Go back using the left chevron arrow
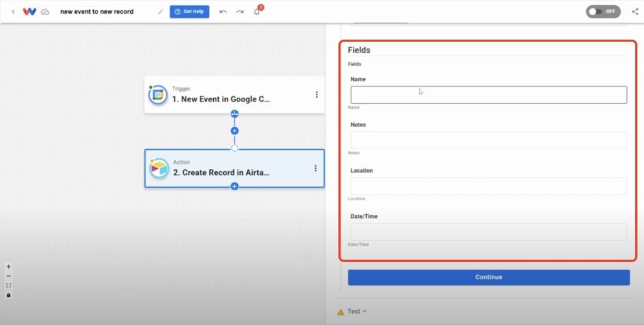Screen dimensions: 644x325 [13, 11]
